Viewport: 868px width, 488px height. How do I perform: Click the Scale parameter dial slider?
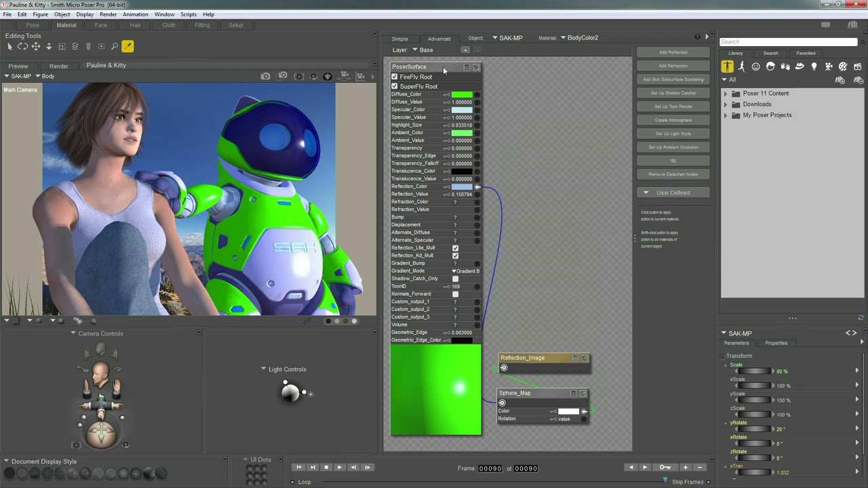click(753, 371)
